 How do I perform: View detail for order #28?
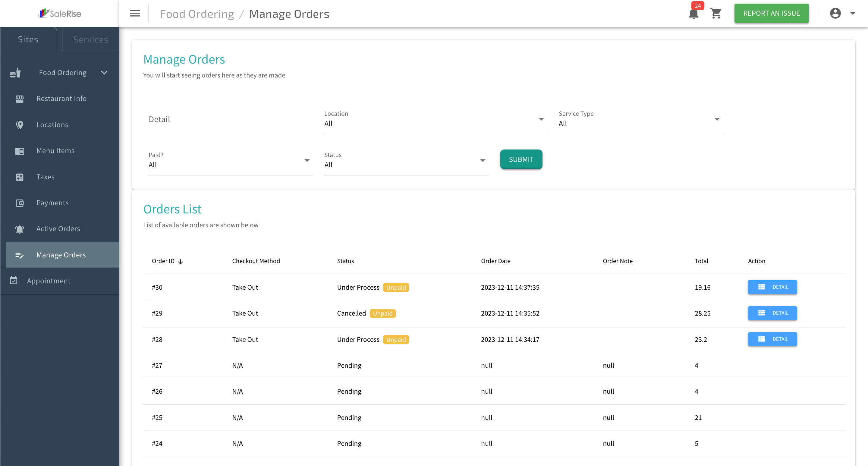(772, 339)
